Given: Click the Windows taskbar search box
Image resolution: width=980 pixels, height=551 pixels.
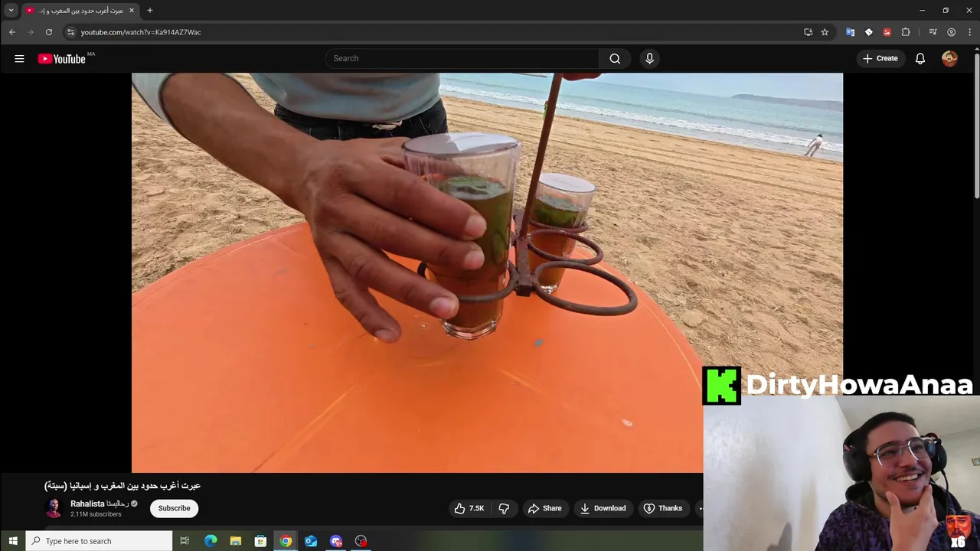Looking at the screenshot, I should pyautogui.click(x=99, y=541).
